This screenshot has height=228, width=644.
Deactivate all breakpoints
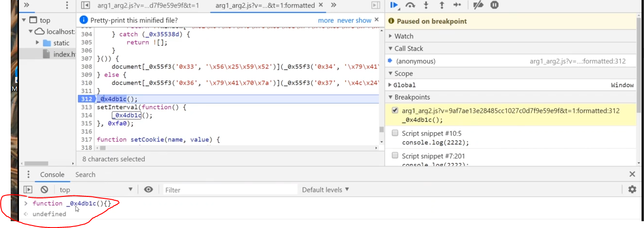click(478, 5)
